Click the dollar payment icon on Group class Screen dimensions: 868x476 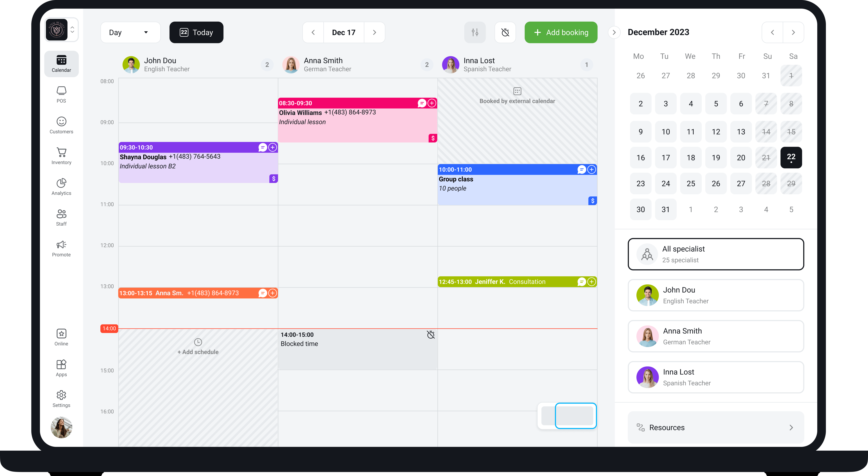pos(592,201)
